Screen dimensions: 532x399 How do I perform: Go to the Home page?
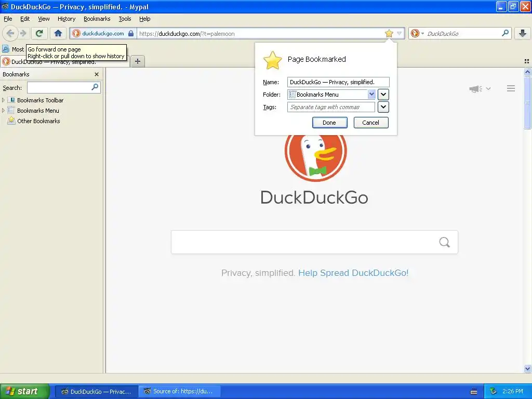pos(58,33)
